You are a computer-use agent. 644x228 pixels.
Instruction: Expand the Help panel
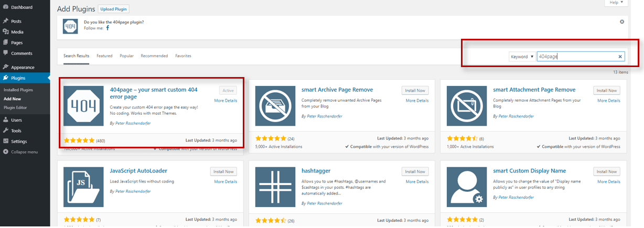coord(616,3)
